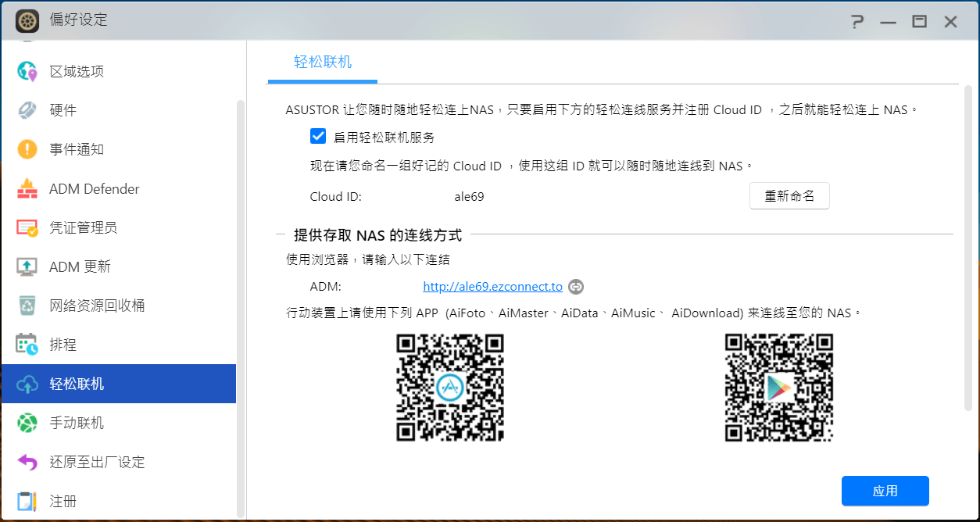Disable the 启用轻松联机服务 checkbox
The width and height of the screenshot is (980, 522).
point(318,135)
